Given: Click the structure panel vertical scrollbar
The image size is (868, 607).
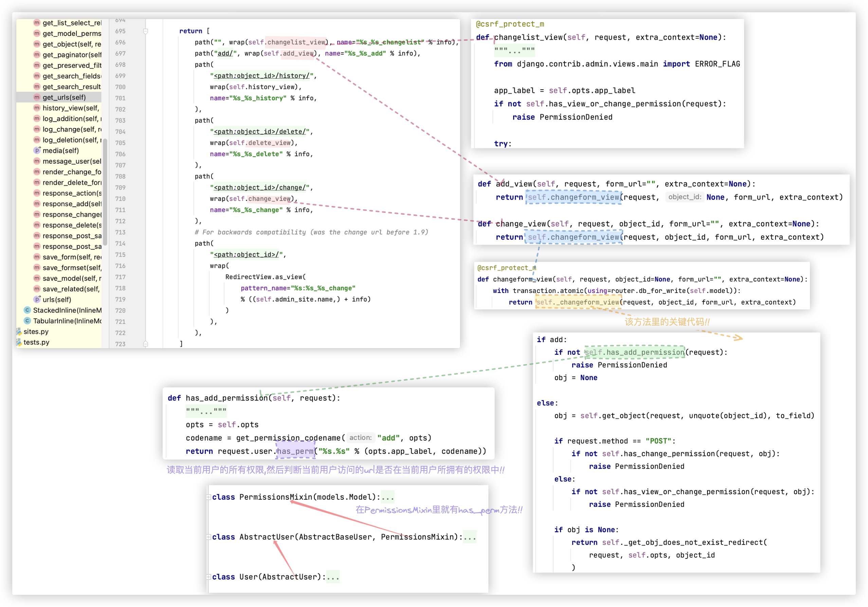Looking at the screenshot, I should [105, 192].
